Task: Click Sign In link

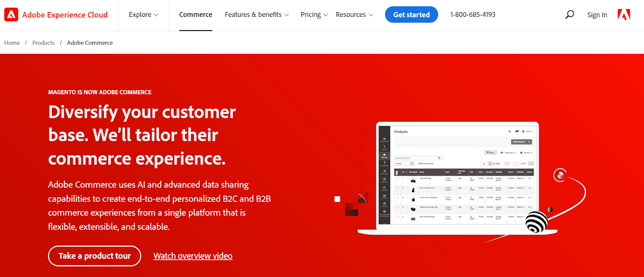Action: pyautogui.click(x=597, y=15)
